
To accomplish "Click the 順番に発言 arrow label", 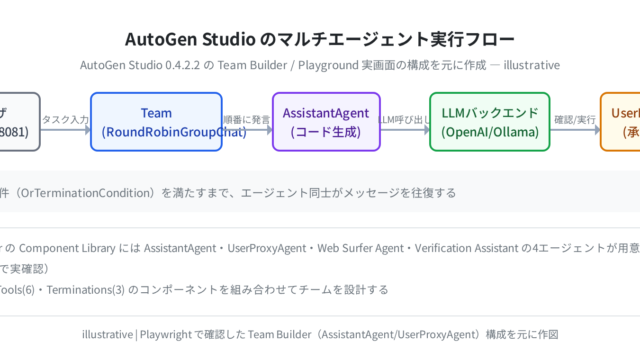I will (x=247, y=120).
